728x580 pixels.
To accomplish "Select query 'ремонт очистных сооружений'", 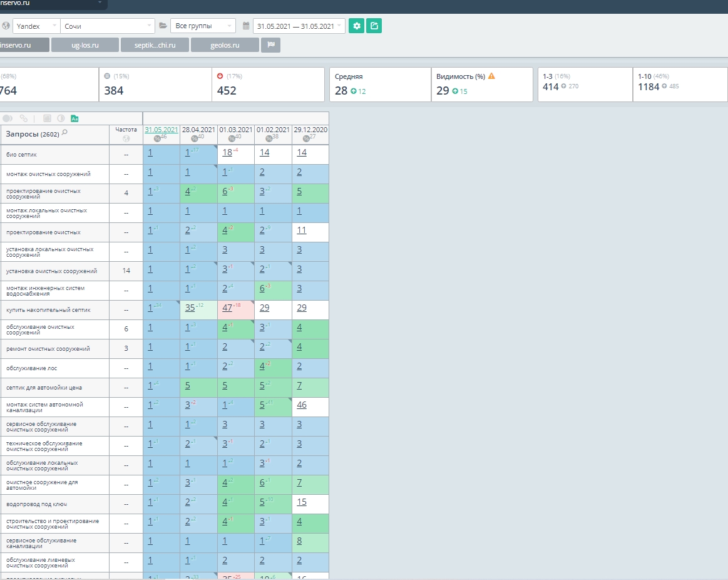I will pos(48,348).
